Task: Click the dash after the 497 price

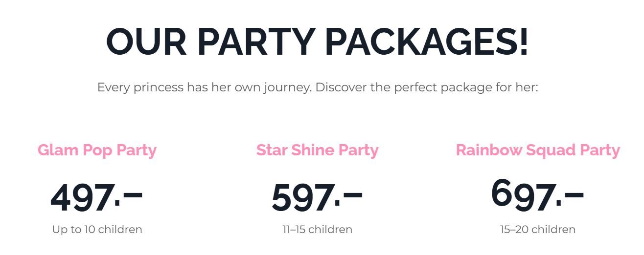Action: [133, 193]
